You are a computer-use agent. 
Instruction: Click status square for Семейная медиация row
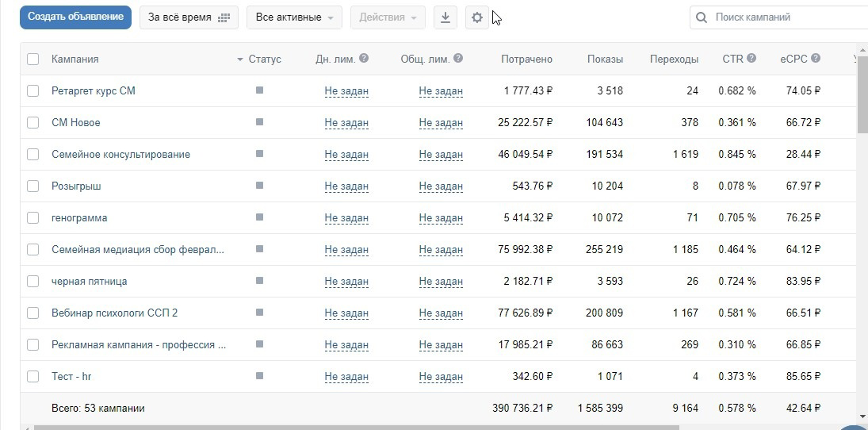pos(260,249)
